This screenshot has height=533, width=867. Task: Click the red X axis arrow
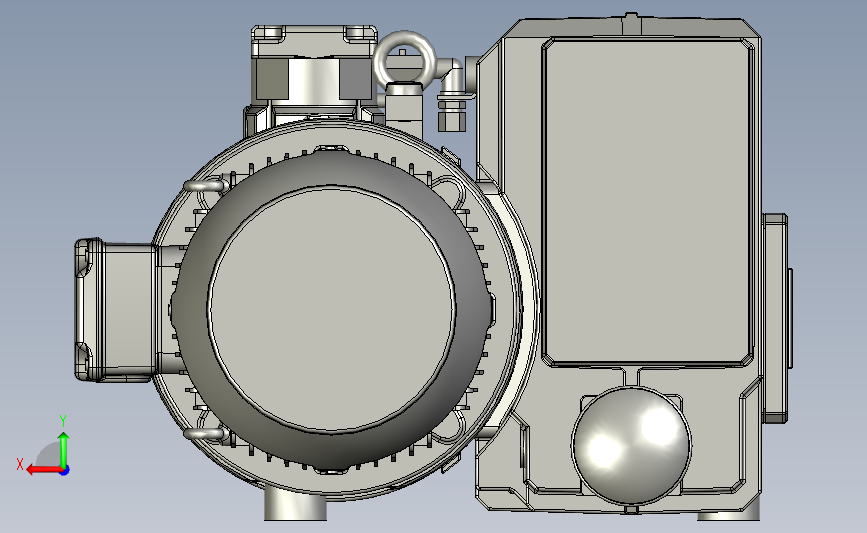44,470
